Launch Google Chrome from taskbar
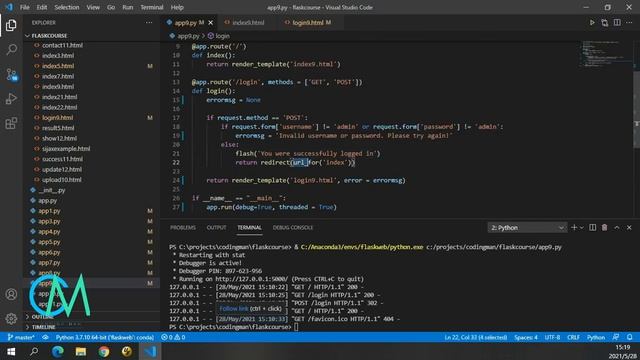640x360 pixels. (104, 351)
